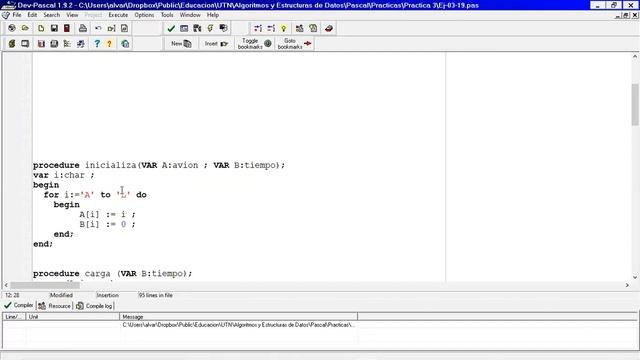640x360 pixels.
Task: Click the editor scroll-down arrow
Action: 635,277
